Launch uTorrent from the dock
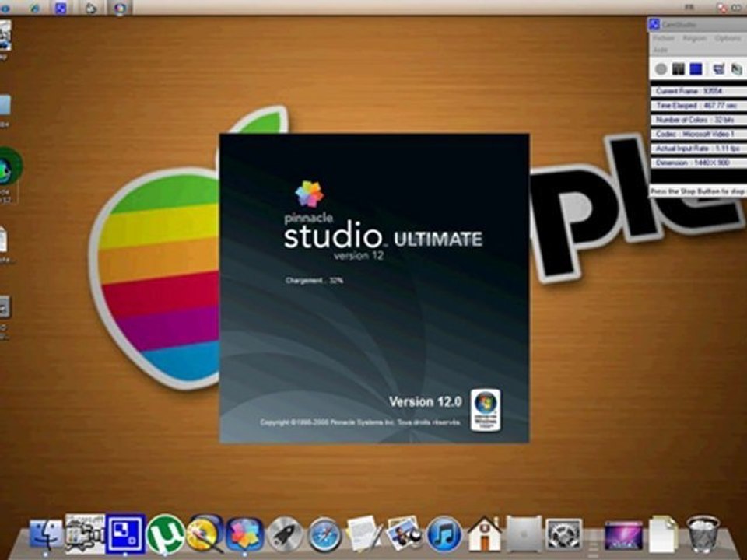 point(165,534)
